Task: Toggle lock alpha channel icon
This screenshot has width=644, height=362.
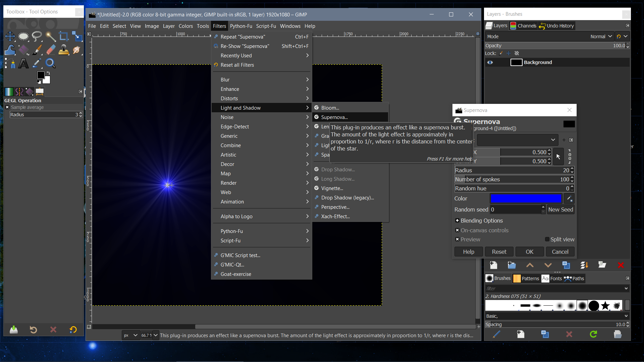Action: [517, 53]
